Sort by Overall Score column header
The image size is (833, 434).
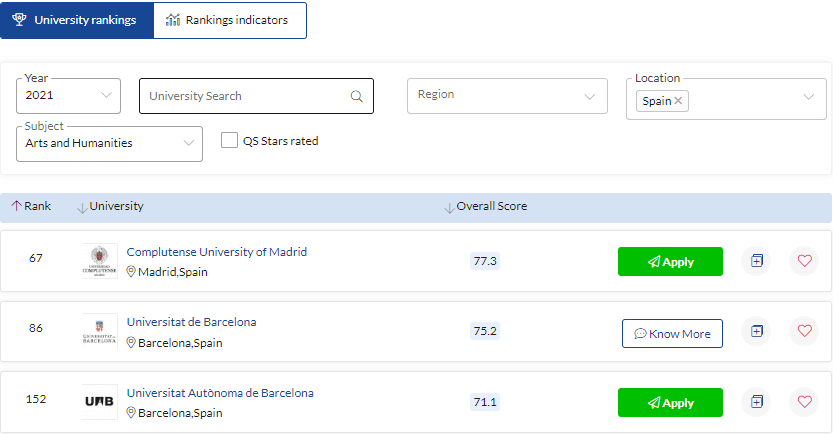(486, 207)
